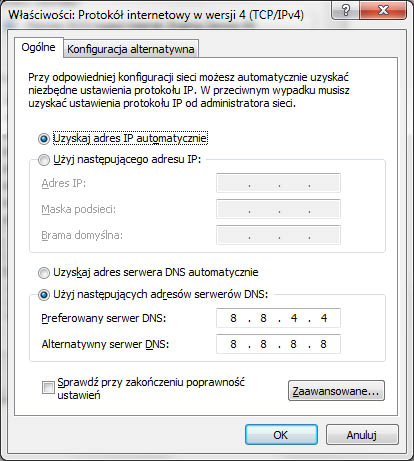Select 'Uzyskaj adres IP automatycznie' radio button
The width and height of the screenshot is (414, 461).
click(x=44, y=139)
